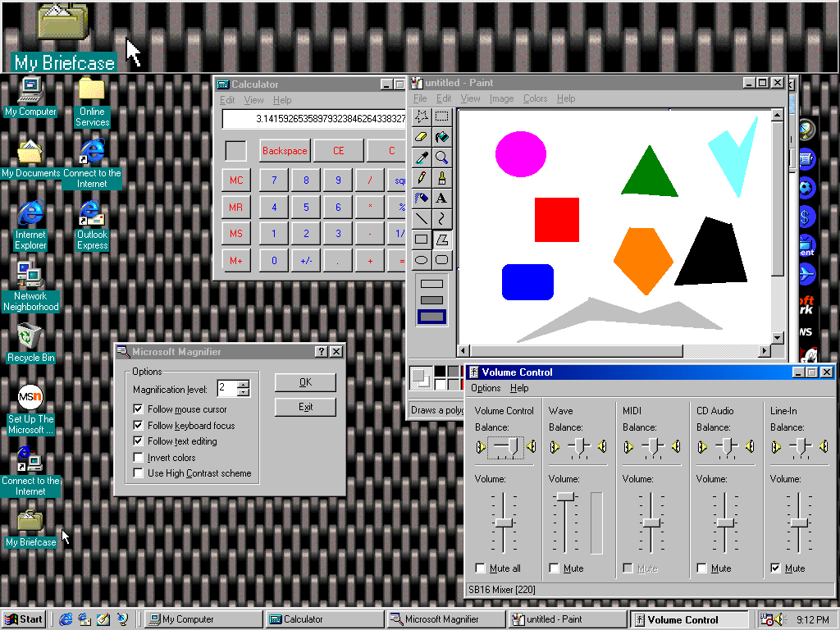
Task: Choose the Eraser tool in Paint
Action: 422,137
